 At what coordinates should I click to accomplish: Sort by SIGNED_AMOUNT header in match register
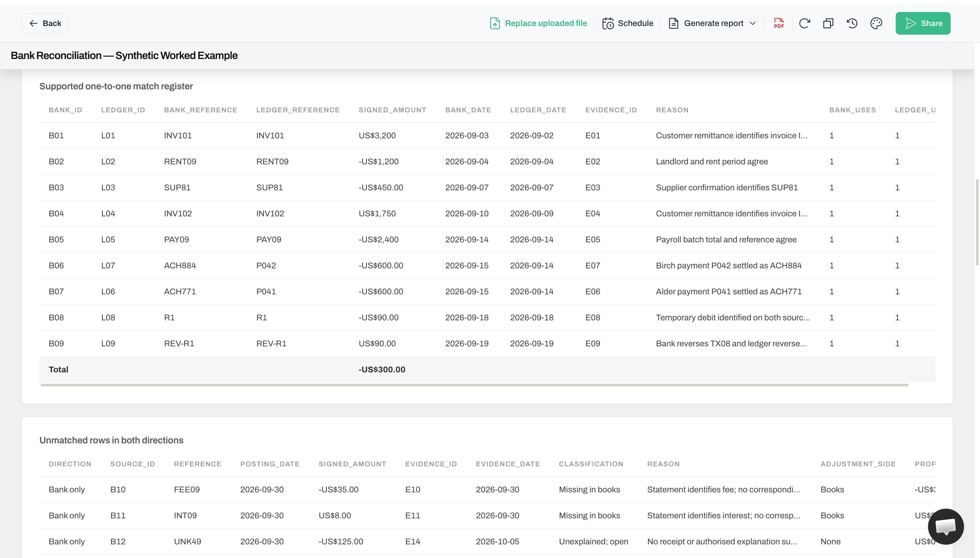392,110
